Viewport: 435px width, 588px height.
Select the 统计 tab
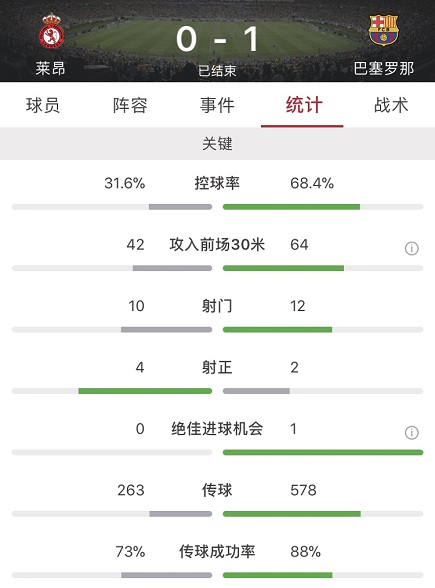[x=304, y=105]
